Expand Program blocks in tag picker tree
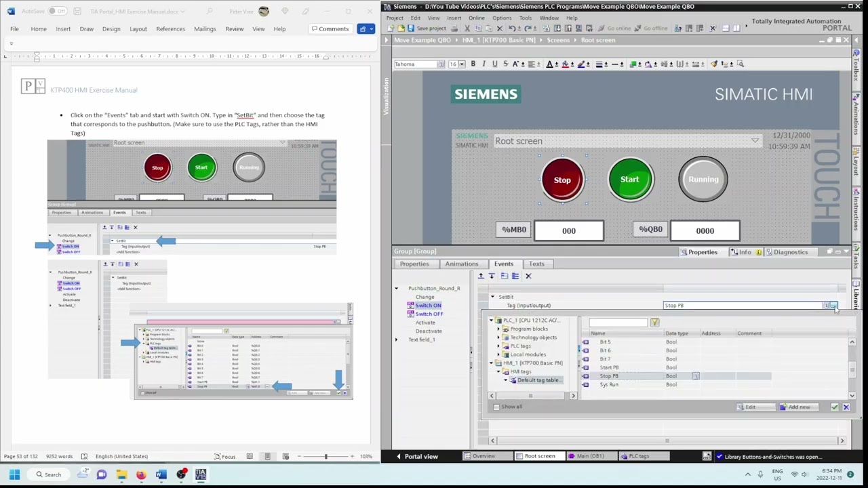This screenshot has height=488, width=868. click(x=498, y=329)
